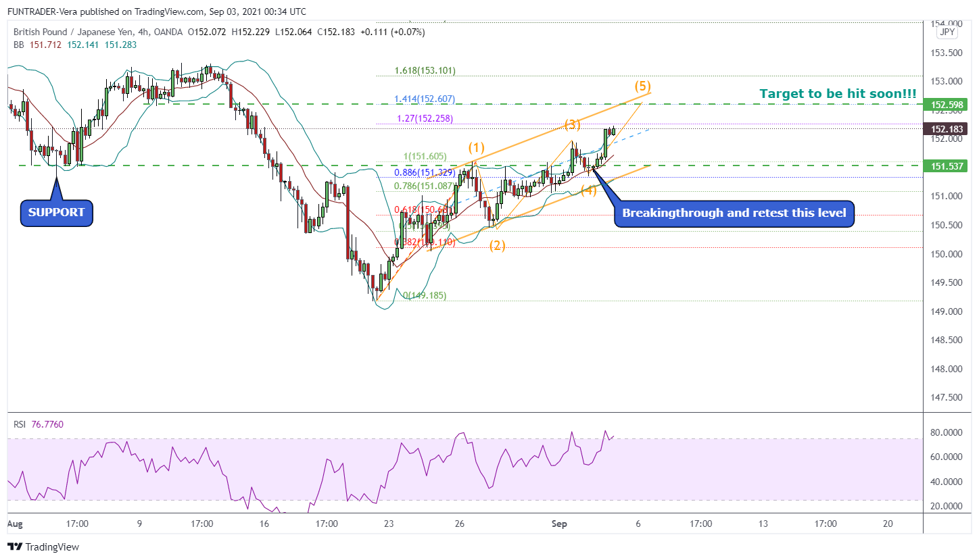Screen dimensions: 979x560
Task: Click the 0.786(151.087) Fibonacci label
Action: click(x=425, y=186)
